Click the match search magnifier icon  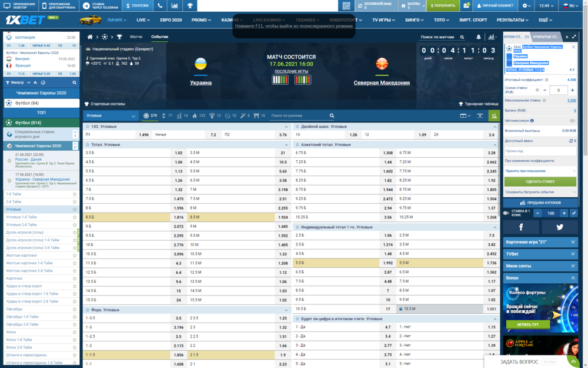tap(462, 37)
